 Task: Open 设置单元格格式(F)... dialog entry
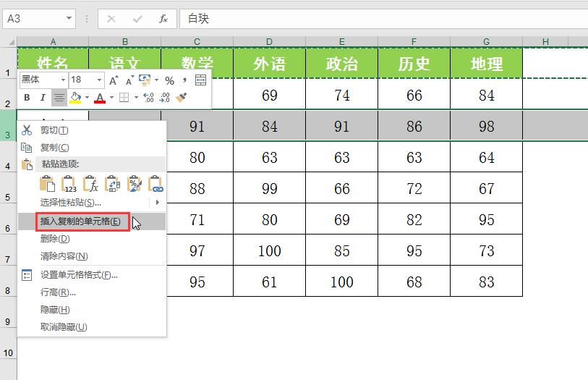(92, 275)
